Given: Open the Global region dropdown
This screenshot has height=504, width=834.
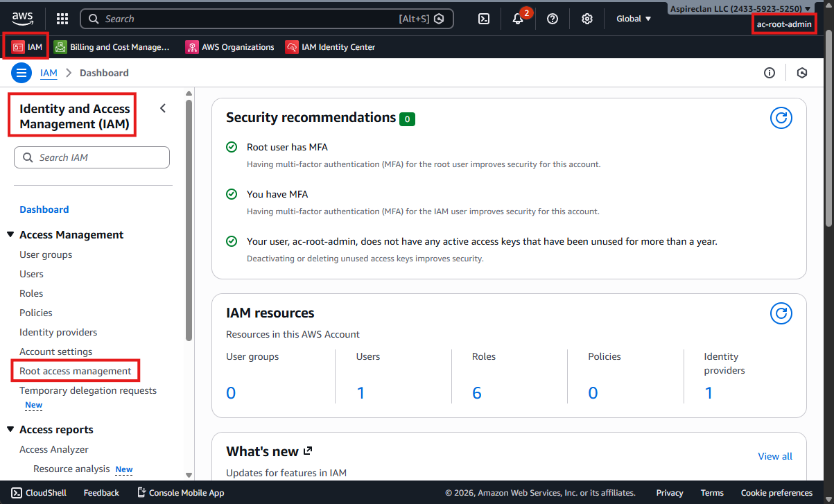Looking at the screenshot, I should pos(634,19).
